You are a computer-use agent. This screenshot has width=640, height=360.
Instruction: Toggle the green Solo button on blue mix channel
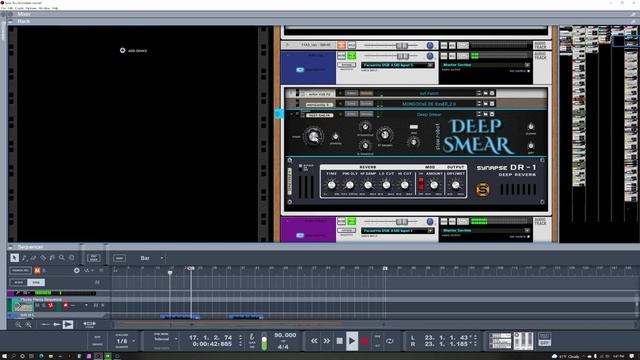click(351, 56)
